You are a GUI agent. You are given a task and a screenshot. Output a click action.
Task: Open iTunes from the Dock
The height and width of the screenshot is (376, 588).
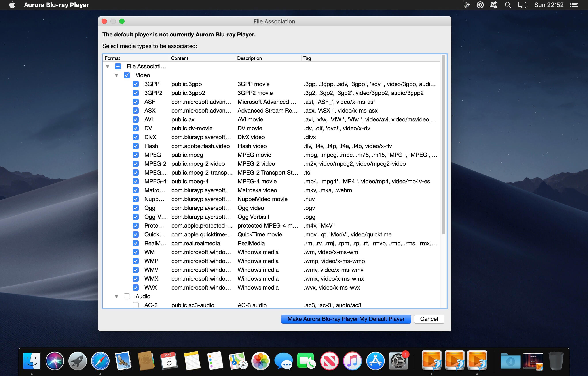tap(352, 361)
